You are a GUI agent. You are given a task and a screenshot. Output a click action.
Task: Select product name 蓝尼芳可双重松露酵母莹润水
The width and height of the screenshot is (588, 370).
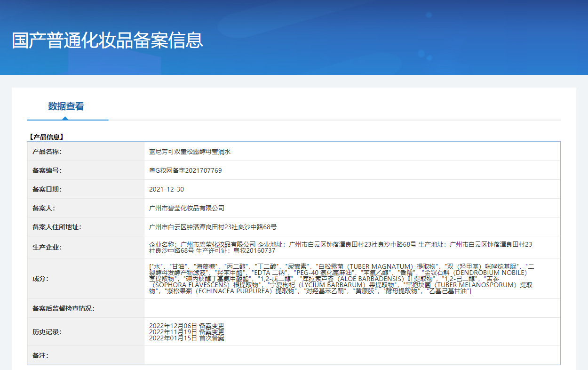click(190, 152)
